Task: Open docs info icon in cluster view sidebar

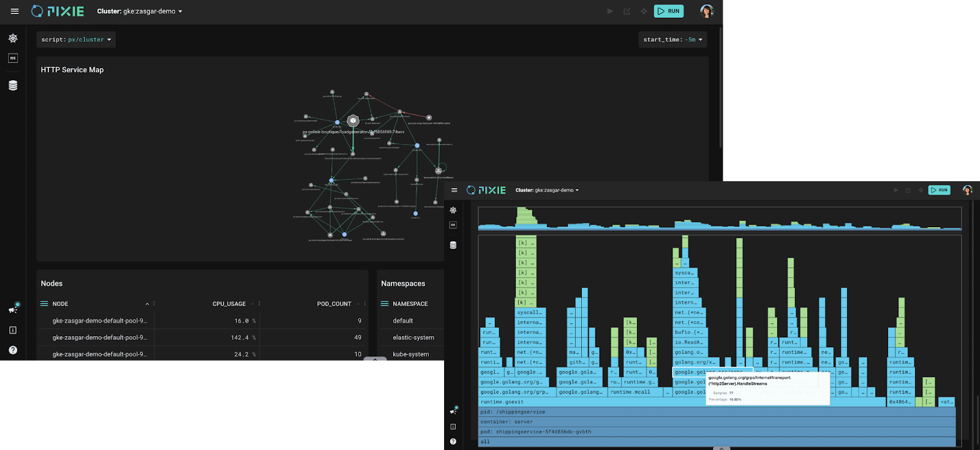Action: point(13,330)
